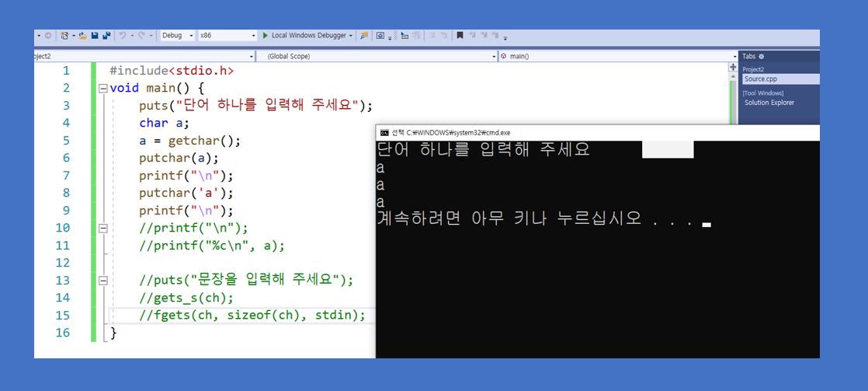The height and width of the screenshot is (391, 868).
Task: Click the New Project toolbar icon
Action: [64, 36]
